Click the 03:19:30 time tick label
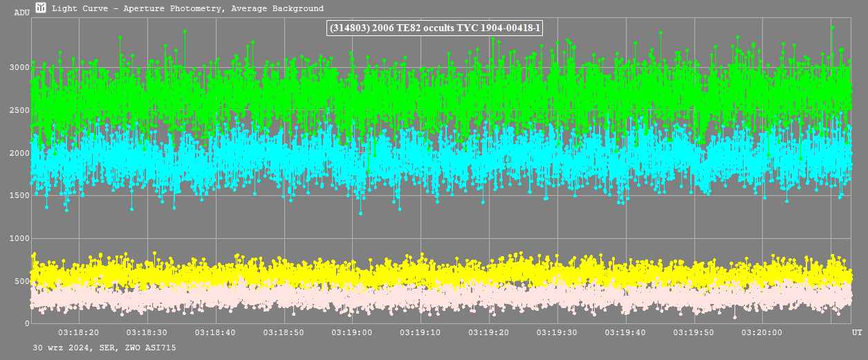 (x=557, y=332)
